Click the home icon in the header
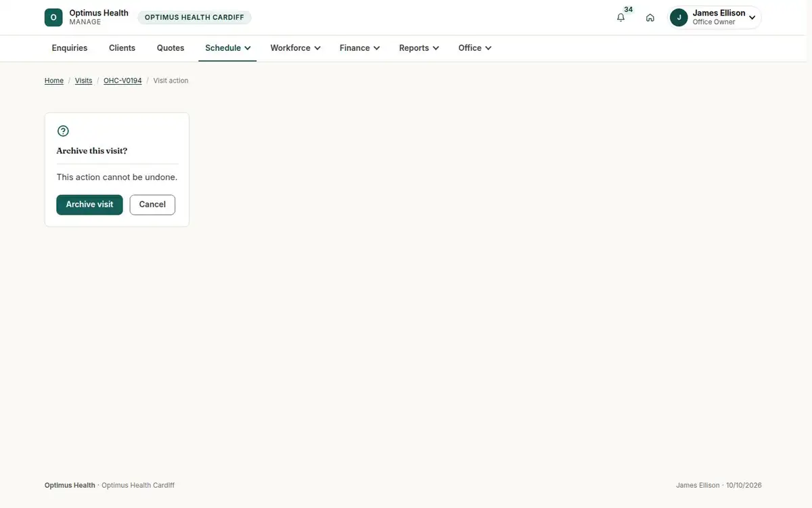The height and width of the screenshot is (508, 812). pyautogui.click(x=650, y=18)
